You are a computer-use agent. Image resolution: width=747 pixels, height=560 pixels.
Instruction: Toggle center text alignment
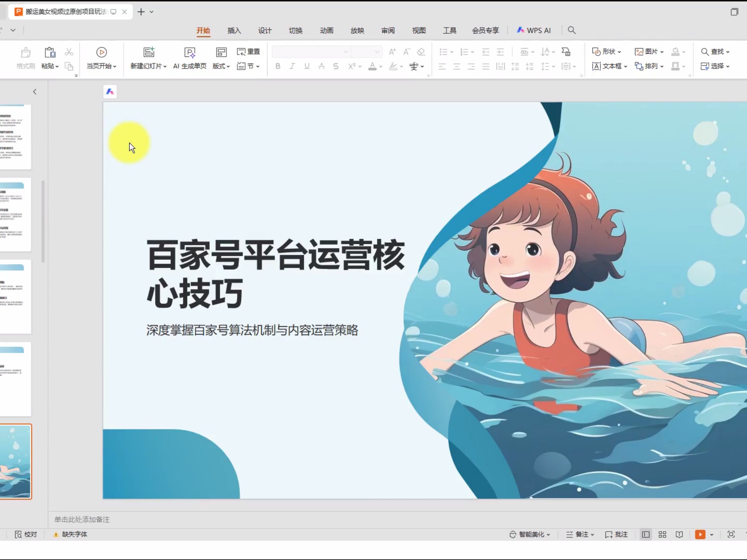coord(457,66)
